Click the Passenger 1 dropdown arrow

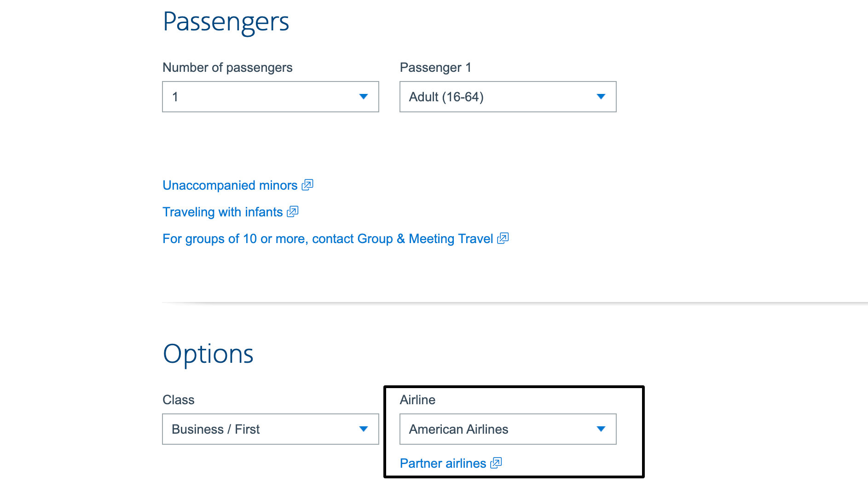pyautogui.click(x=601, y=97)
